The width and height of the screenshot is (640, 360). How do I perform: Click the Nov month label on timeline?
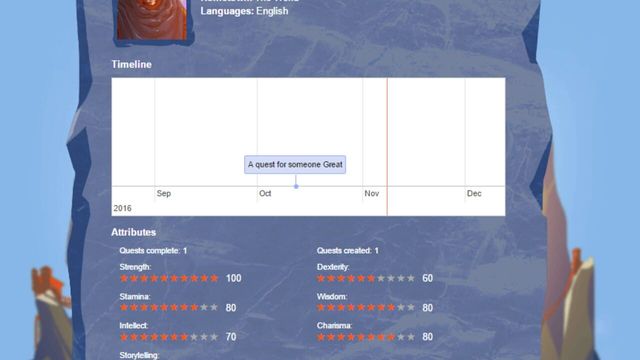tap(371, 193)
